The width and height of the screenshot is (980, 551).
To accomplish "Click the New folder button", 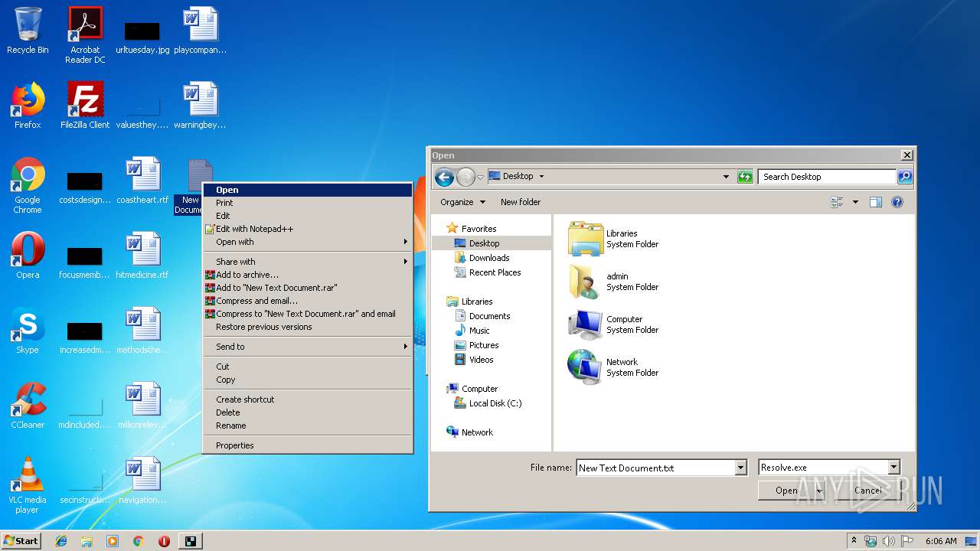I will click(521, 202).
